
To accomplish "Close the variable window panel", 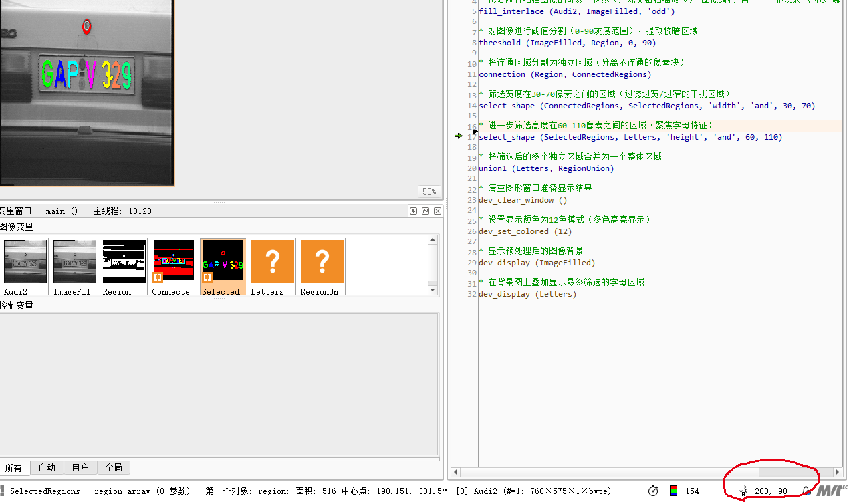I will (x=437, y=211).
